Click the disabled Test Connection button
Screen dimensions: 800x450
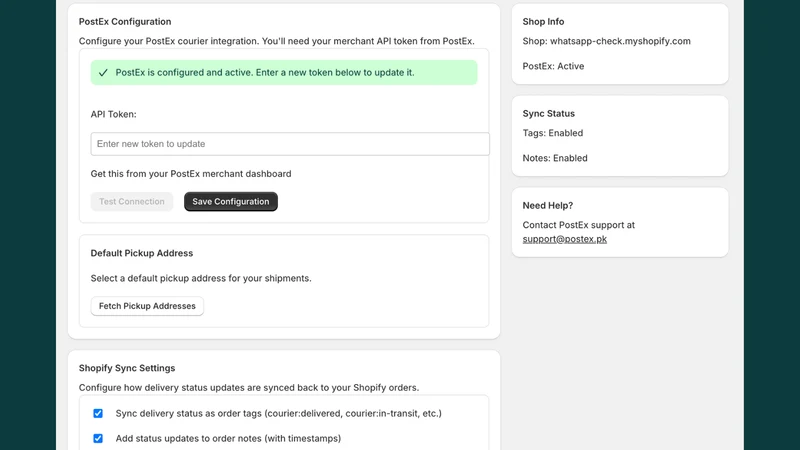(x=132, y=202)
